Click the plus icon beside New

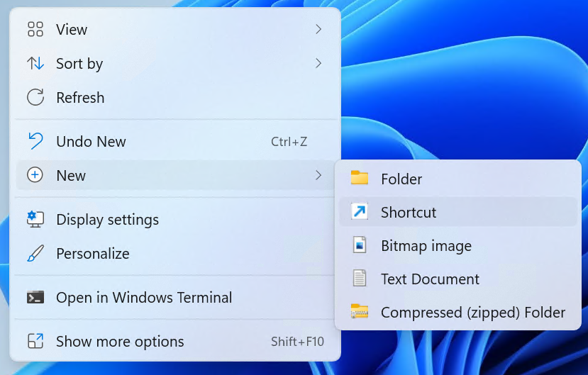click(x=35, y=175)
